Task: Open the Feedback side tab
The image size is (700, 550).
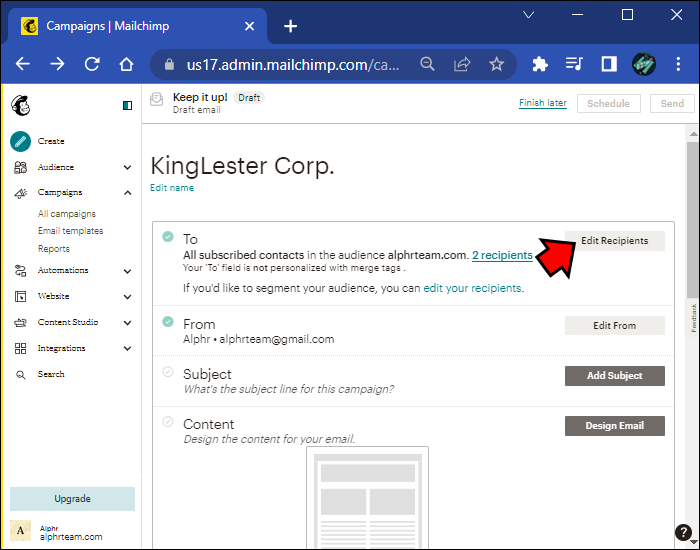Action: tap(694, 318)
